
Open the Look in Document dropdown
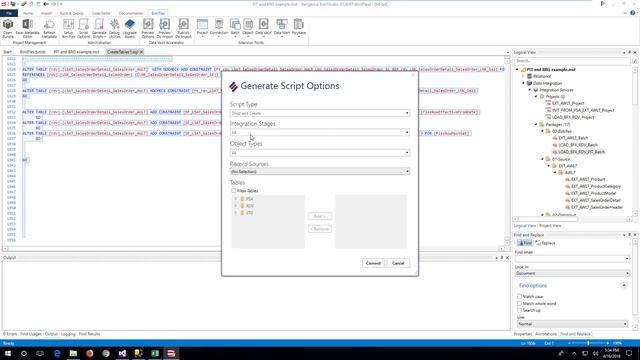[x=572, y=273]
